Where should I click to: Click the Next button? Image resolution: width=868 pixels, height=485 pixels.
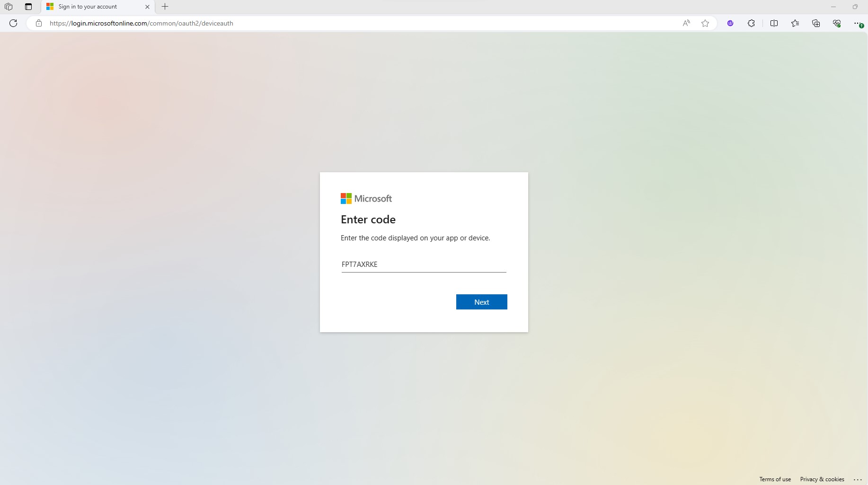481,302
